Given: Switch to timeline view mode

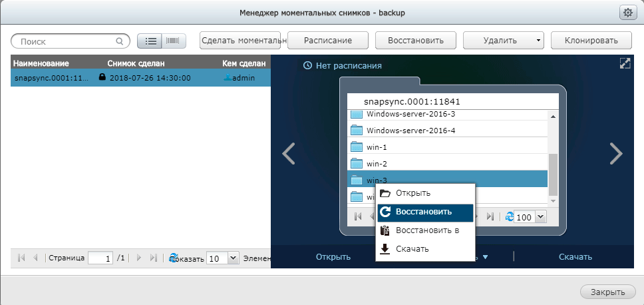Looking at the screenshot, I should [x=174, y=41].
